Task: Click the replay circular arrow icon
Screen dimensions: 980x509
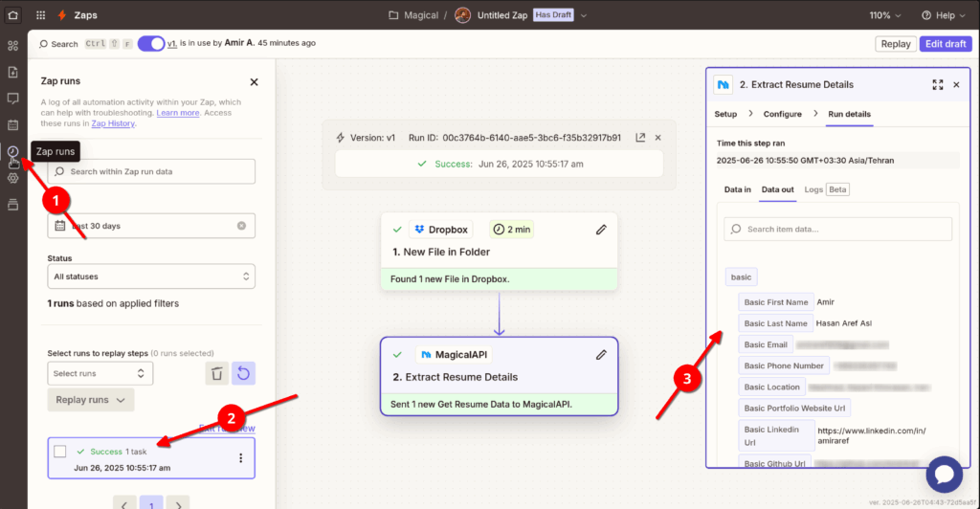Action: 243,373
